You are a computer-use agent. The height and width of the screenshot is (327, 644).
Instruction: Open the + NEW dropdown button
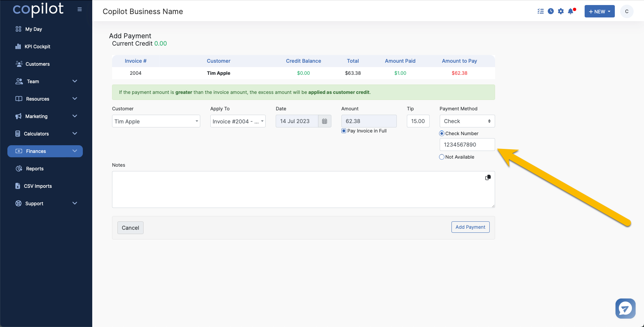[x=599, y=11]
